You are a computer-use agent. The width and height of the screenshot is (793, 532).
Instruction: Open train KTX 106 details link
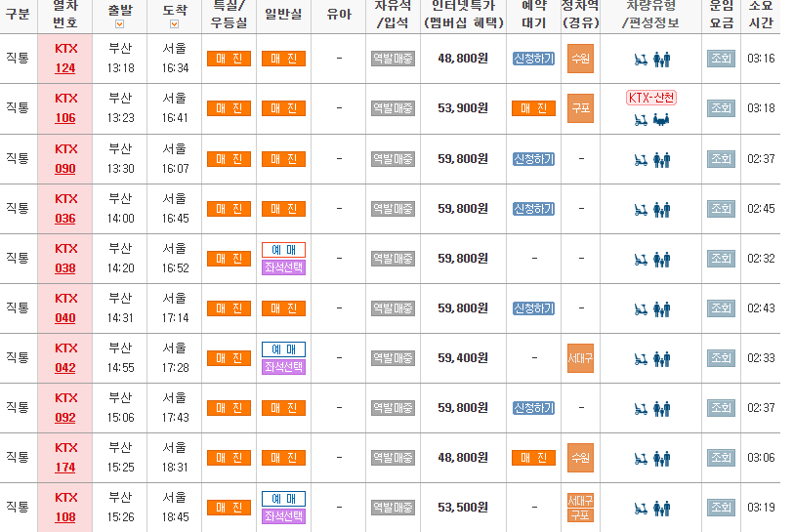click(65, 118)
